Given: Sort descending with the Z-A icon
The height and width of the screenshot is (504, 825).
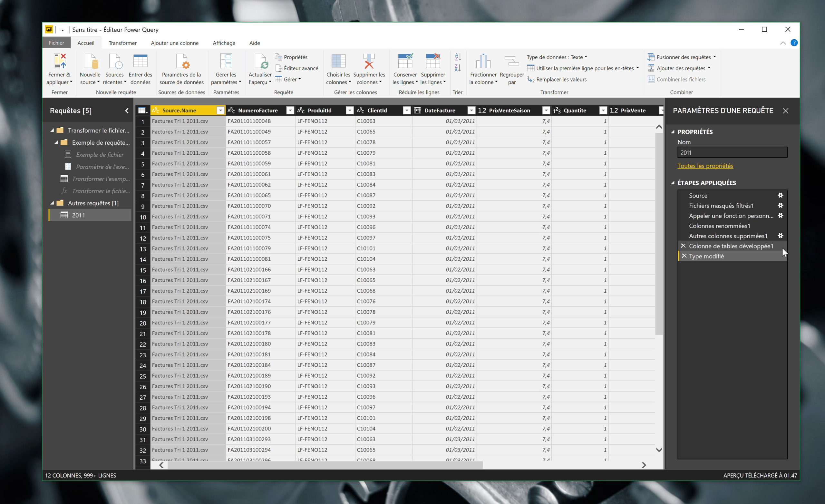Looking at the screenshot, I should pos(458,68).
